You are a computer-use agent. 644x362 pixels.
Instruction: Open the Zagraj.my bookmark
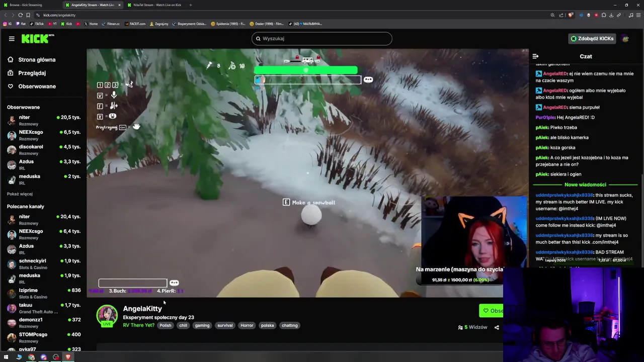coord(159,24)
